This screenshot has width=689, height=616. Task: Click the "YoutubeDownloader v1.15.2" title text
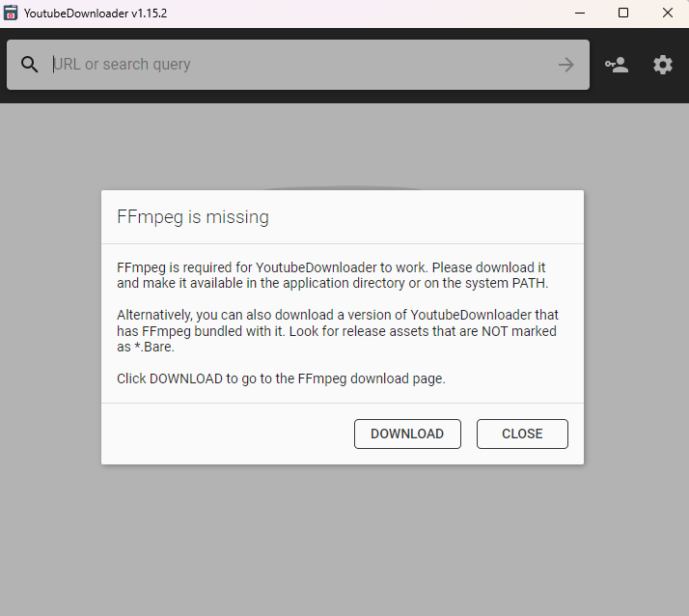click(x=96, y=14)
